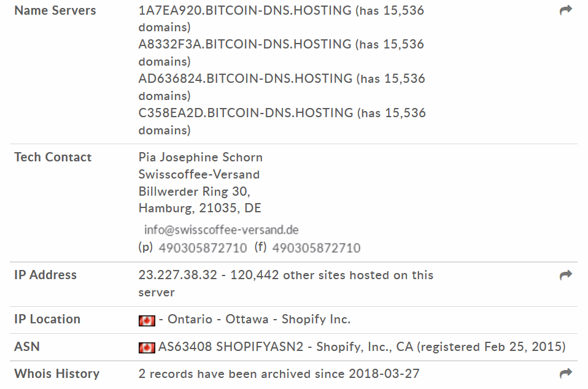Open 1A7EA920.BITCOIN-DNS.HOSTING name server

245,10
